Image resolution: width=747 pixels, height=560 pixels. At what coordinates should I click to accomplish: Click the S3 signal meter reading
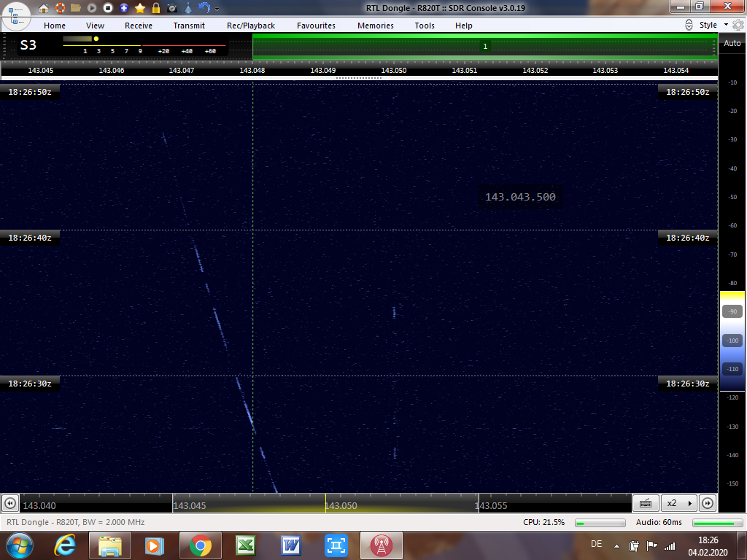click(28, 45)
